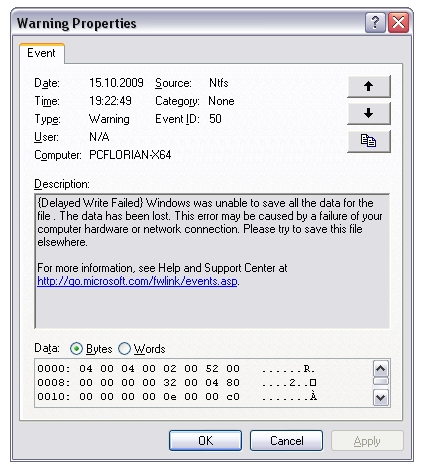Close the Warning Properties dialog
426x471 pixels.
[398, 23]
